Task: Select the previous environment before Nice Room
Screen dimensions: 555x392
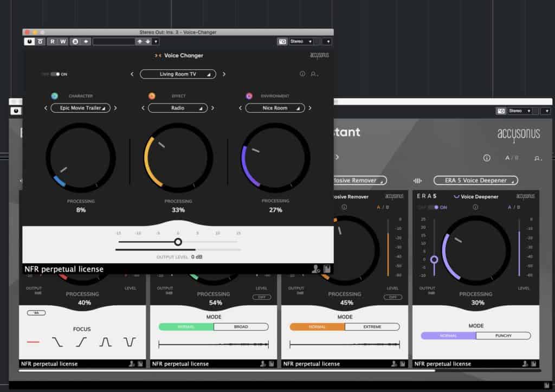Action: (240, 108)
